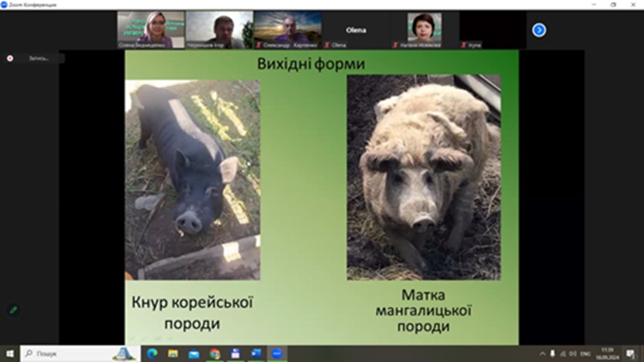Open the Windows Start menu
Image resolution: width=644 pixels, height=362 pixels.
pos(10,353)
